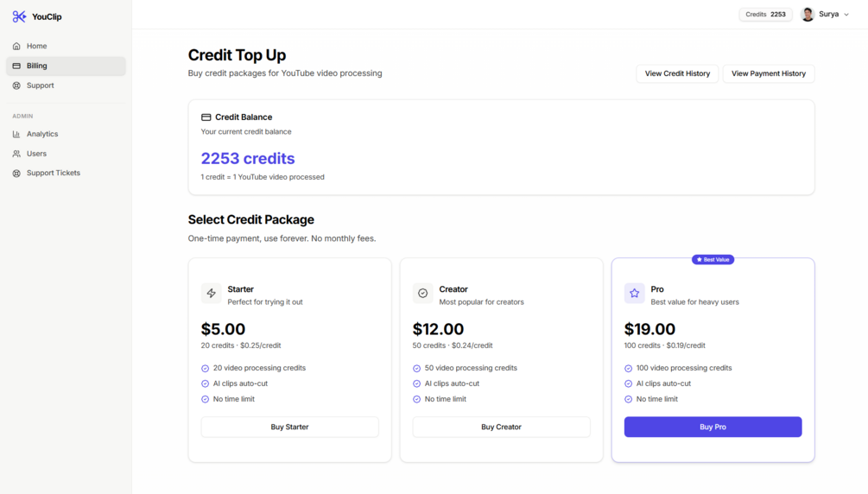This screenshot has height=494, width=868.
Task: Click the purple Buy Pro button
Action: point(713,427)
